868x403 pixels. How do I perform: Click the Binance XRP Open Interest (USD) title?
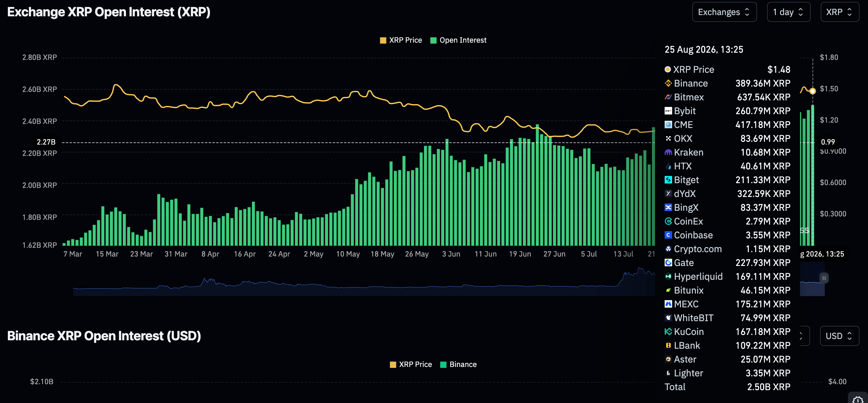(104, 336)
